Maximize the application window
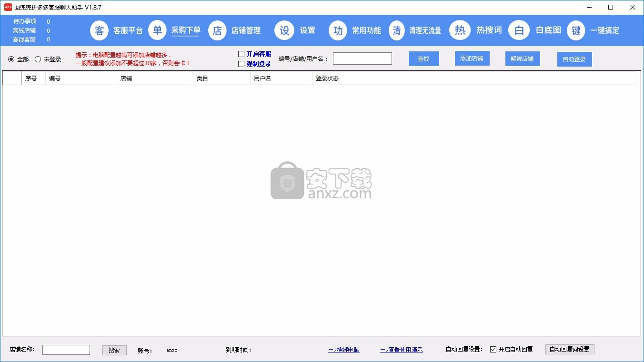This screenshot has height=362, width=644. (611, 7)
